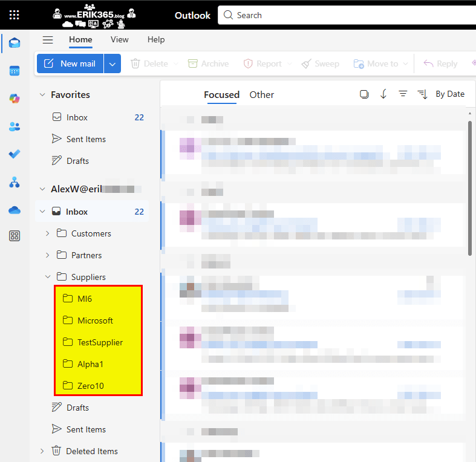Open More apps grid icon
476x462 pixels.
click(x=15, y=236)
